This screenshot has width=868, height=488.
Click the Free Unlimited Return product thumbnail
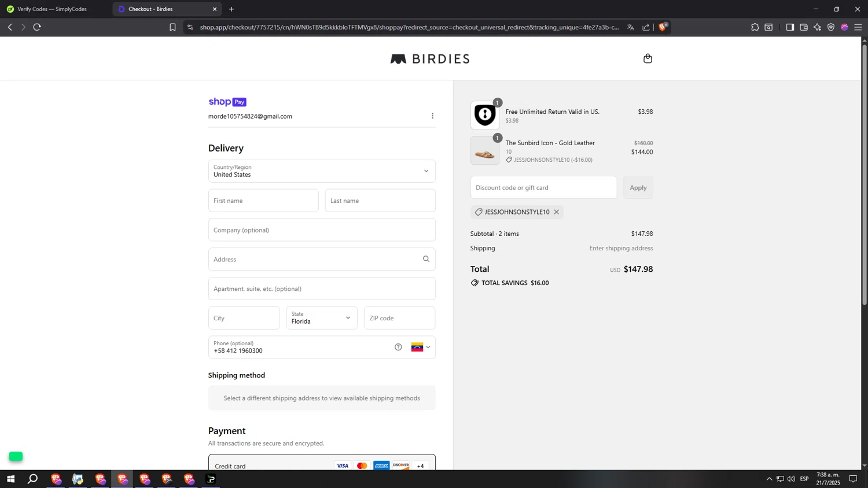pos(485,116)
